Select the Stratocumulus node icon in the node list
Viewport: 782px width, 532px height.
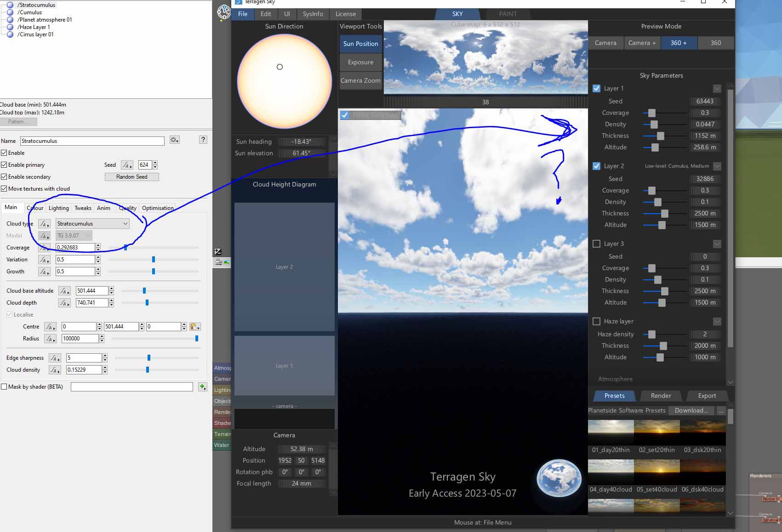pos(10,5)
